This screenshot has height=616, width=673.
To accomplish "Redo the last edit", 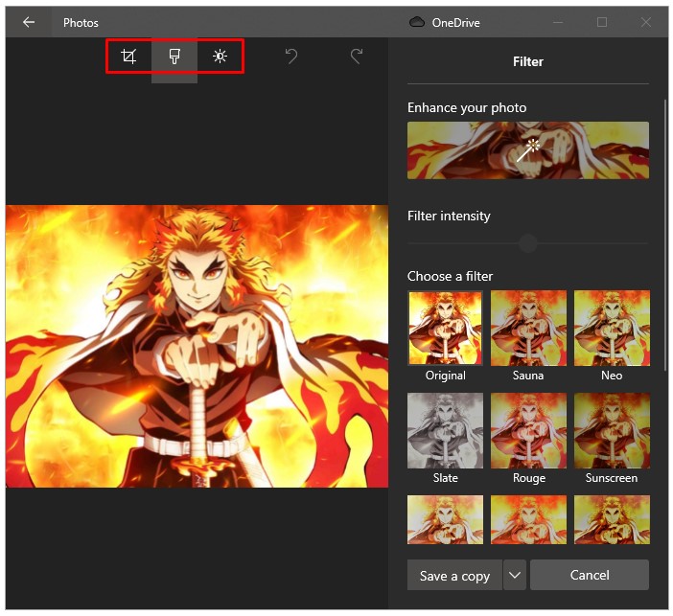I will click(x=357, y=57).
